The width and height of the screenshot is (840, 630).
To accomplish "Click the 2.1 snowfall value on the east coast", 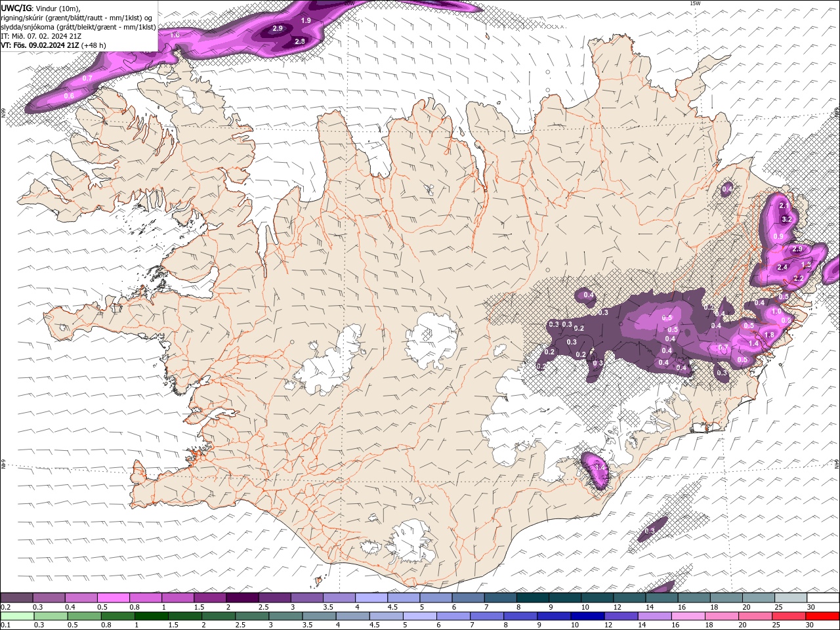I will point(784,205).
